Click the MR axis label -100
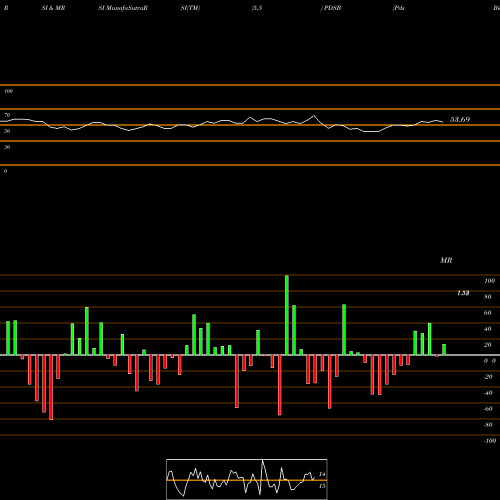 [x=490, y=441]
